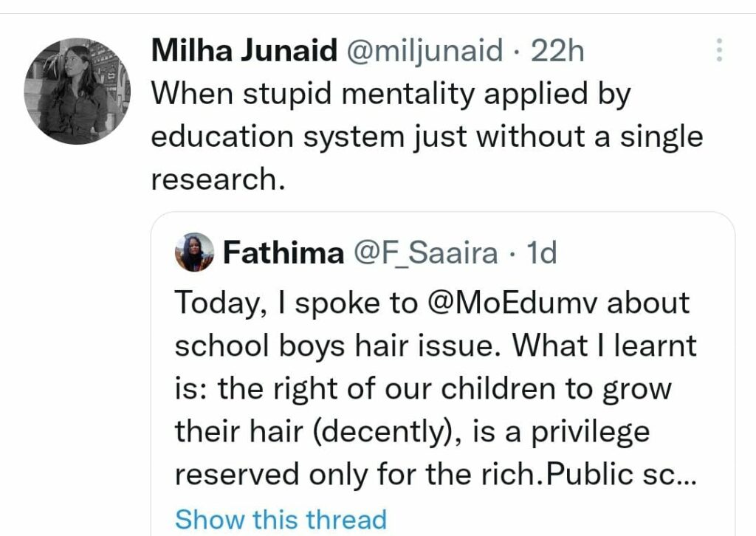Click the 22h timestamp
Image resolution: width=756 pixels, height=536 pixels.
(557, 51)
